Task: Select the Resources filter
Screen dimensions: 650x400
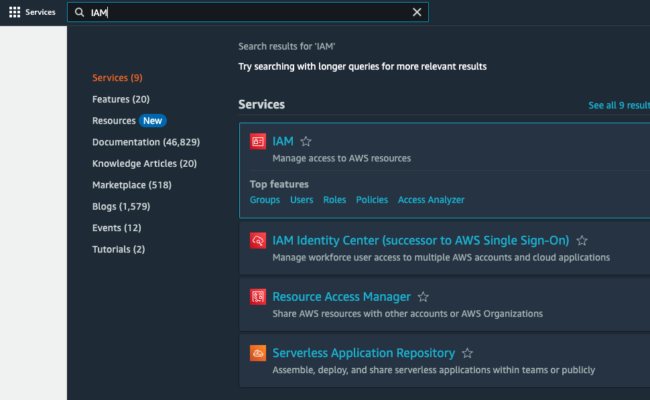Action: tap(114, 121)
